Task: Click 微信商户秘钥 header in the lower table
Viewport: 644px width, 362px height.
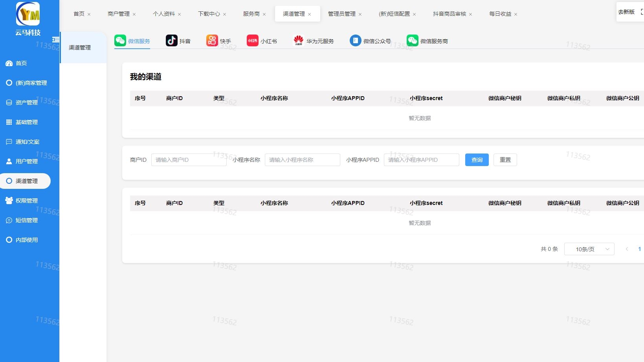Action: click(505, 203)
